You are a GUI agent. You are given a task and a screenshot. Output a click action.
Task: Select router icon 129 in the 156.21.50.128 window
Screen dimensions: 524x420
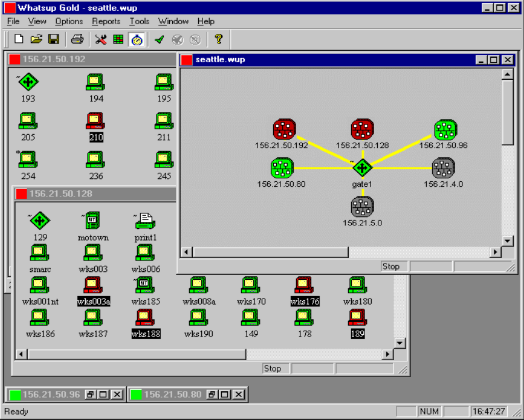[x=40, y=221]
